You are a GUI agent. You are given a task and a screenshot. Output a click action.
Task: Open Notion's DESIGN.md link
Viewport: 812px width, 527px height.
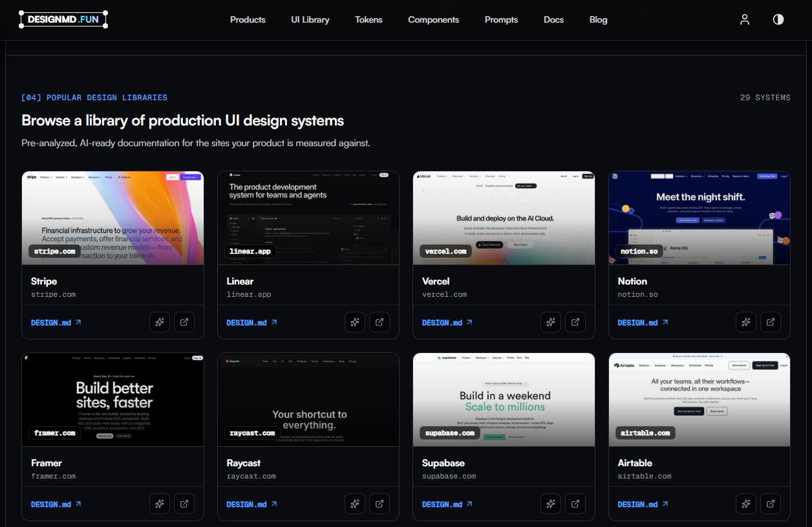tap(643, 323)
